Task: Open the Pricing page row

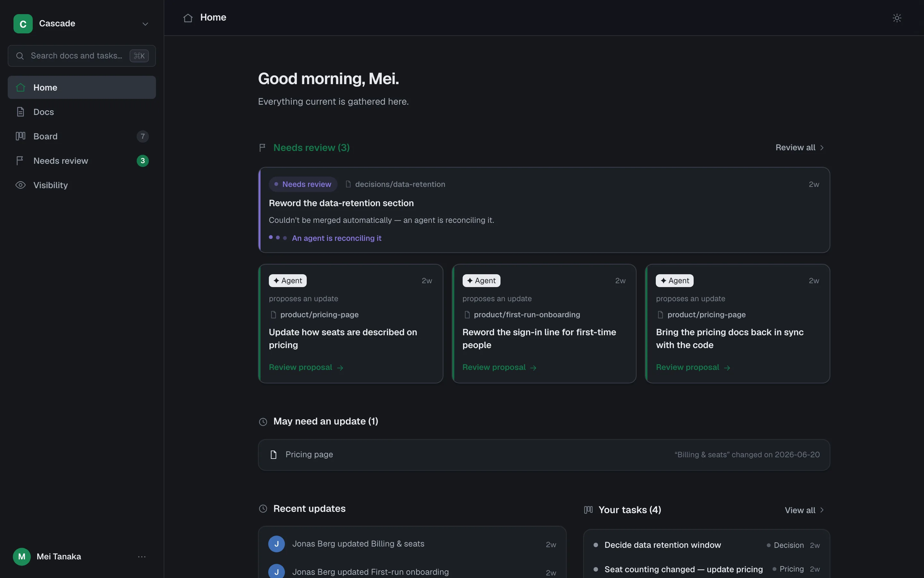Action: click(x=544, y=455)
